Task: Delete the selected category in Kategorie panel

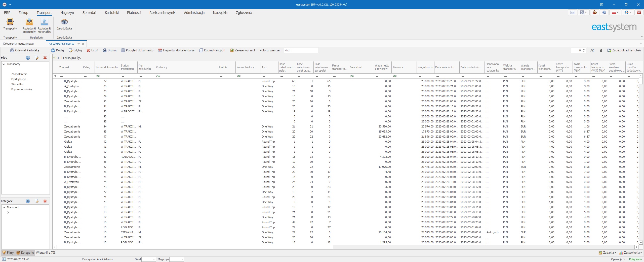Action: pos(45,201)
